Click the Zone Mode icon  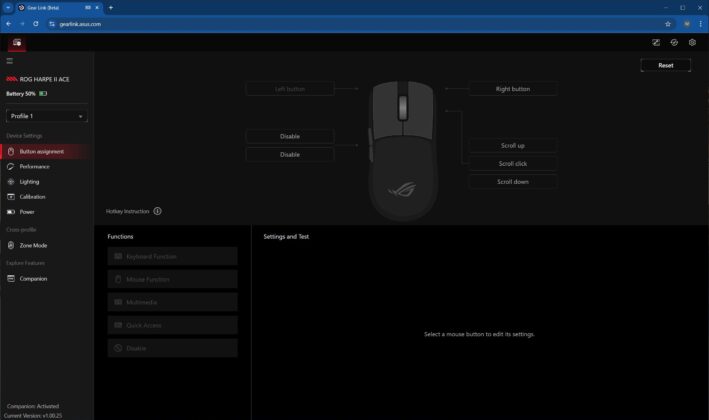point(11,245)
